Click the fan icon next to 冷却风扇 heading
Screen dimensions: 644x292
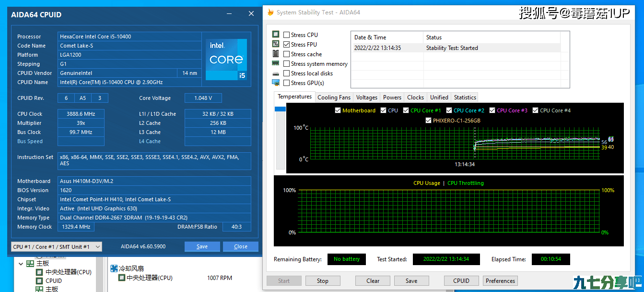(114, 268)
